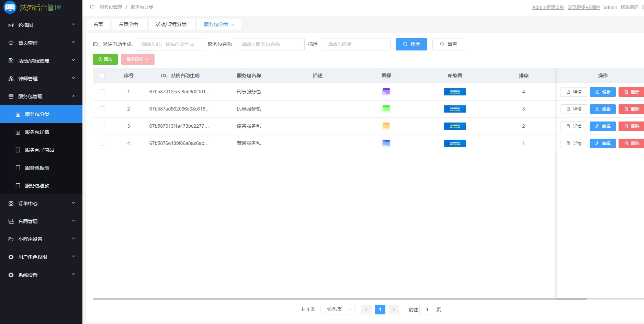Close the 服务包分类 tab with x
644x324 pixels.
(233, 25)
